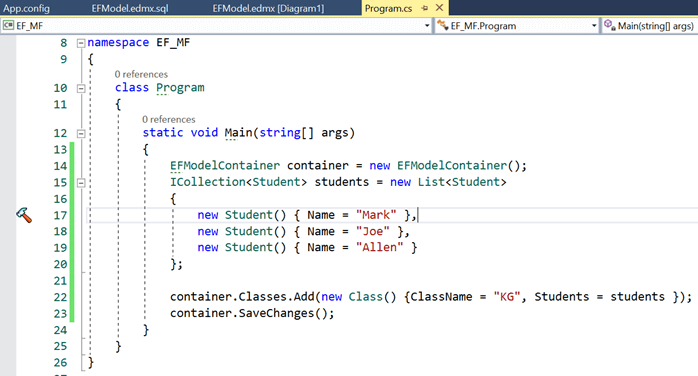Click the method icon beside Main(string[] args)
Screen dimensions: 698x376
click(609, 25)
